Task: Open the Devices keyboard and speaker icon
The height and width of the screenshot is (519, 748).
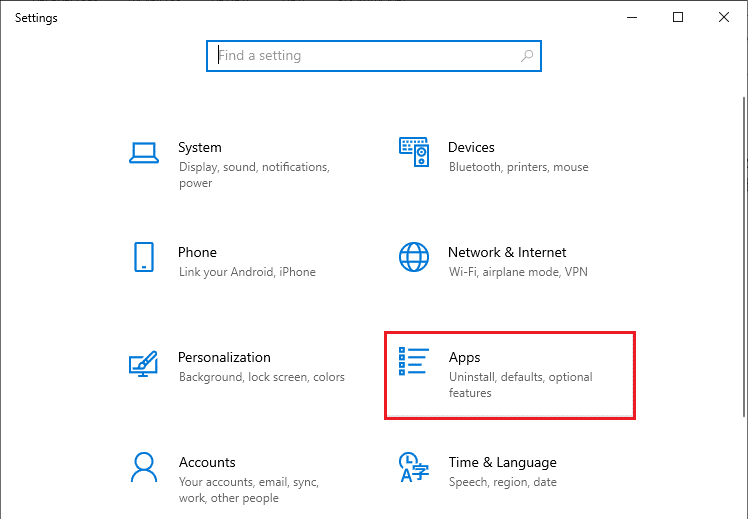Action: click(414, 152)
